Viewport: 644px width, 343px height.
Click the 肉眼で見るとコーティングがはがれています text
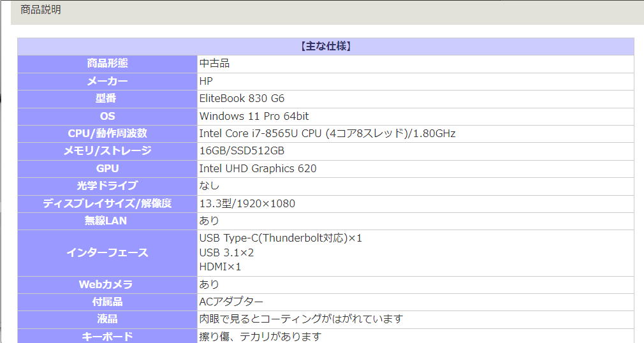[301, 319]
